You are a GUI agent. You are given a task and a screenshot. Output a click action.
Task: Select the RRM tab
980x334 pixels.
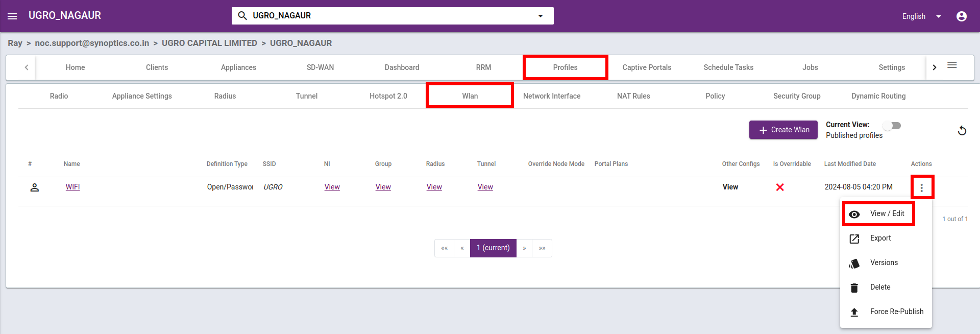pos(484,67)
